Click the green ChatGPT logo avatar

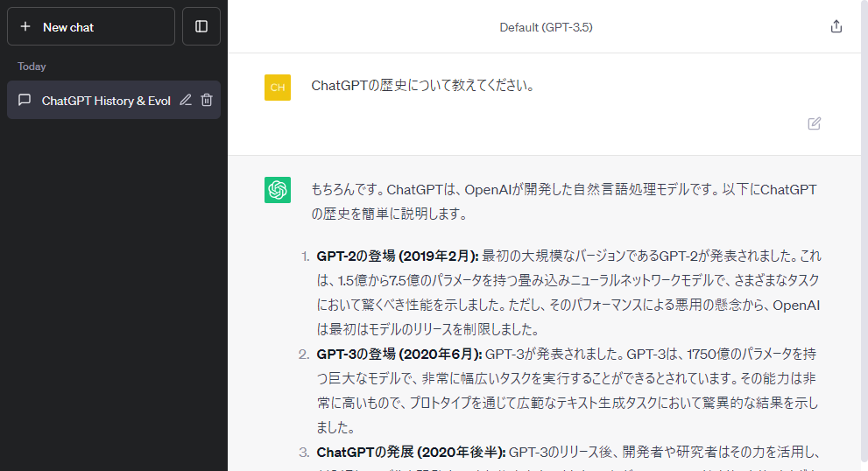278,190
